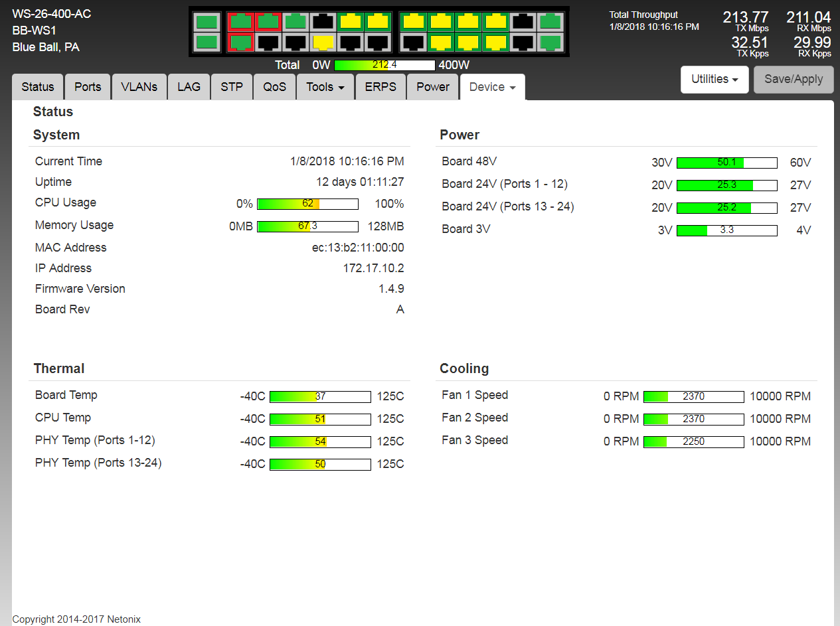Select the black port in first group's upper row

coord(323,22)
